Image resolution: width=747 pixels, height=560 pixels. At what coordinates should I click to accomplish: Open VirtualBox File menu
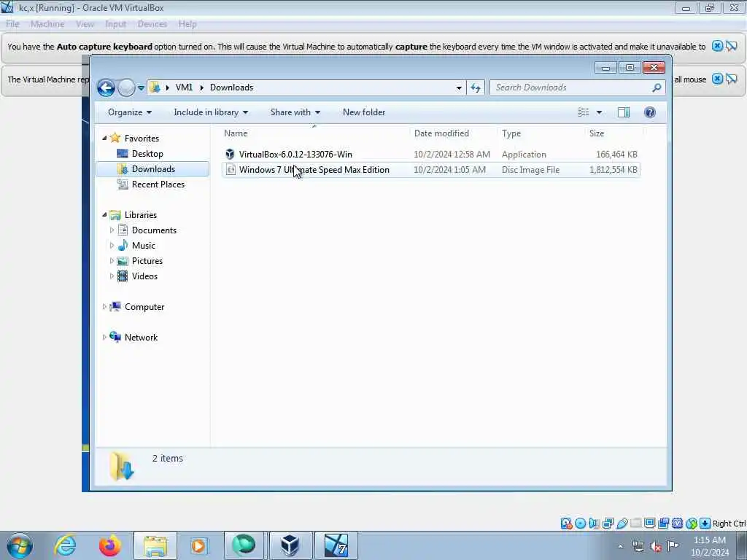[x=13, y=24]
